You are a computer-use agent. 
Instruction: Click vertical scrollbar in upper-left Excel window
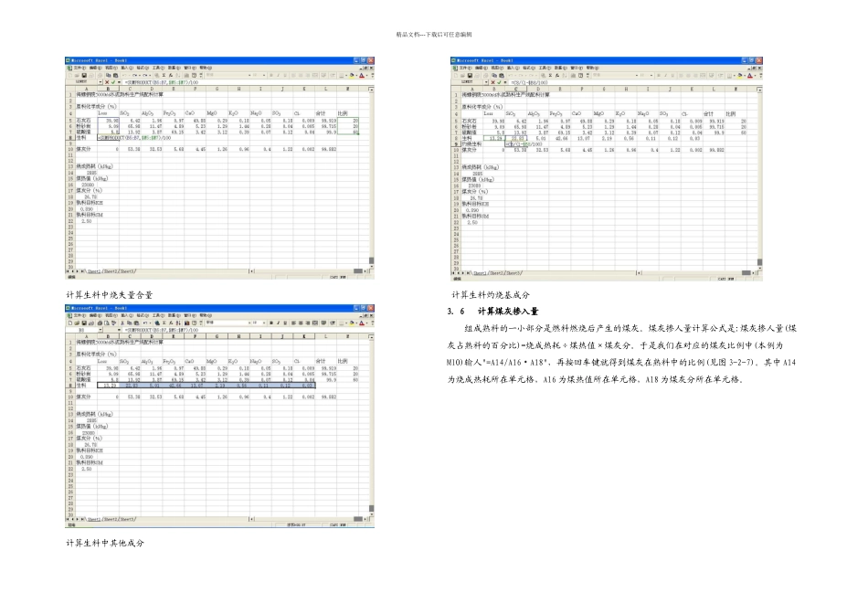(x=372, y=177)
